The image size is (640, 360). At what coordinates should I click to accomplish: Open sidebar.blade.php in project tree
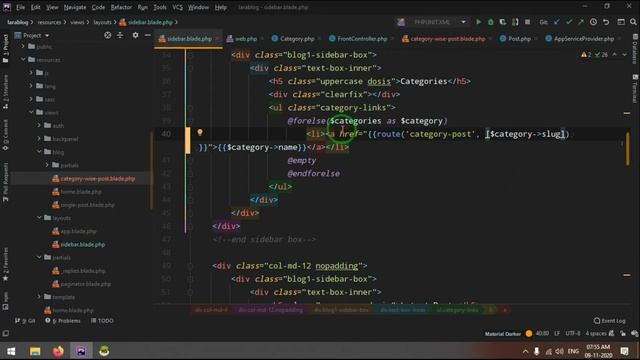tap(82, 244)
